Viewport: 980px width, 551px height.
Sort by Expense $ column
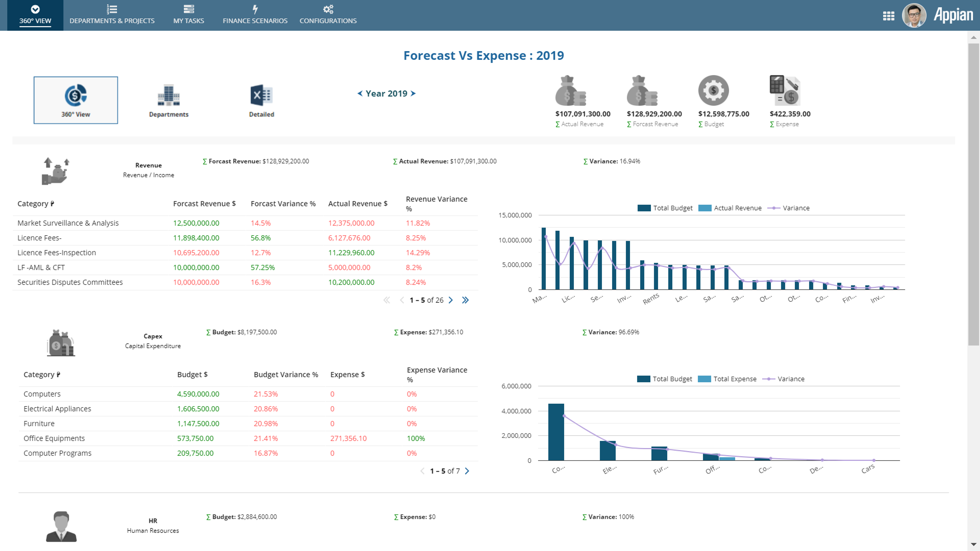coord(347,375)
